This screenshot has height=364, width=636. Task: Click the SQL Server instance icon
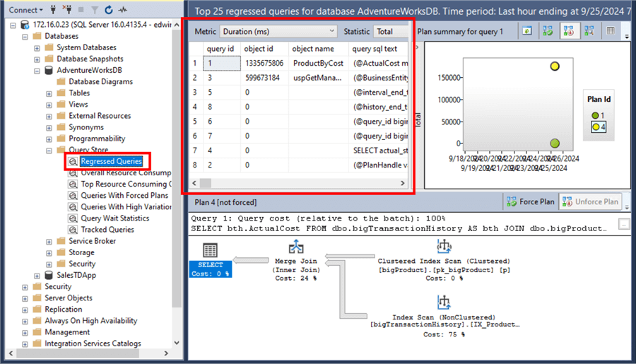(25, 25)
